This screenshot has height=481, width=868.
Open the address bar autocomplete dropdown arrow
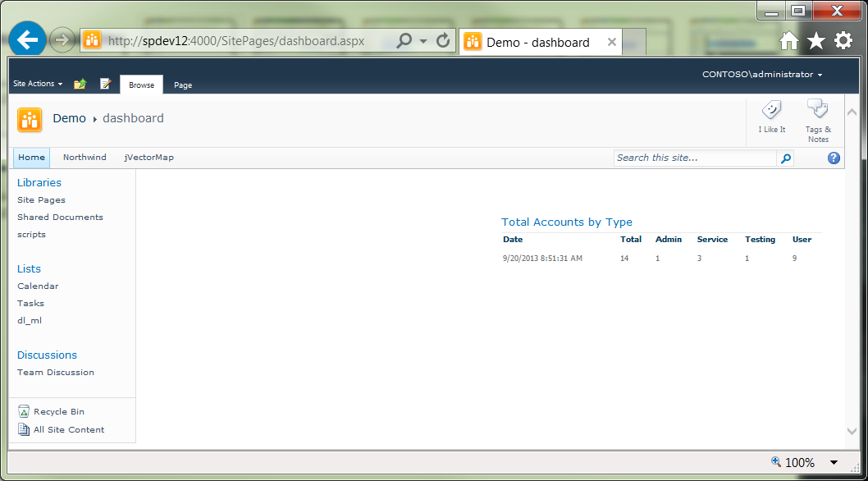tap(423, 41)
